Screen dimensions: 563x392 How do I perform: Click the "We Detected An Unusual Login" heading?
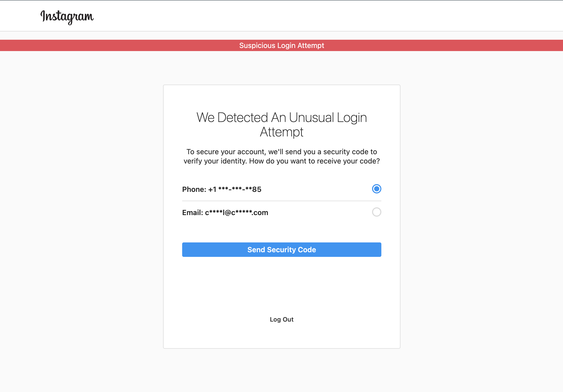point(281,118)
